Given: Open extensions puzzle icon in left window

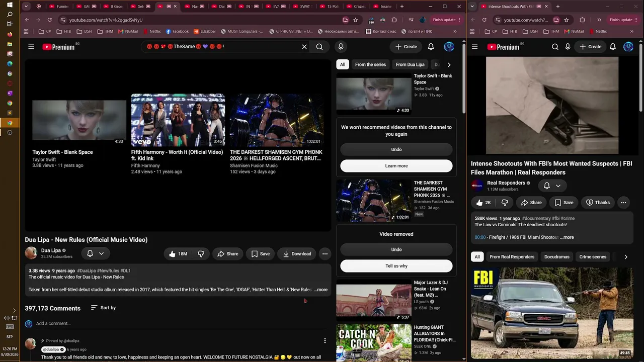Looking at the screenshot, I should coord(394,20).
